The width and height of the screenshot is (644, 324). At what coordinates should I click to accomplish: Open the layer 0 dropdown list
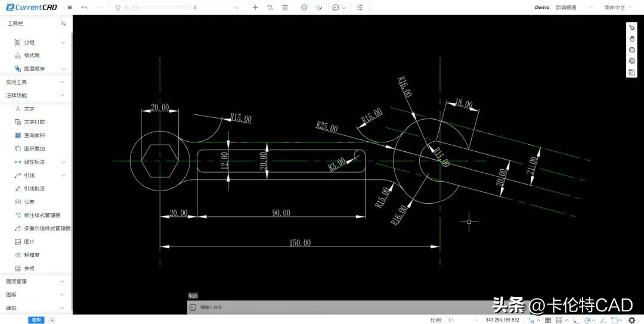237,7
